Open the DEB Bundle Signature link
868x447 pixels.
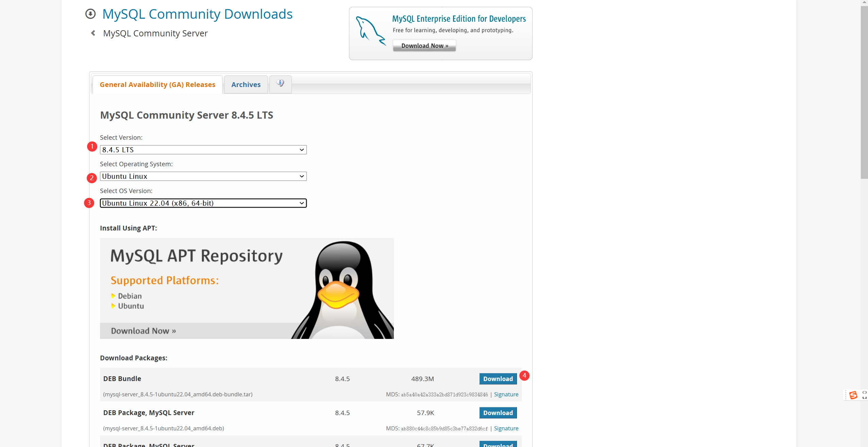coord(506,394)
